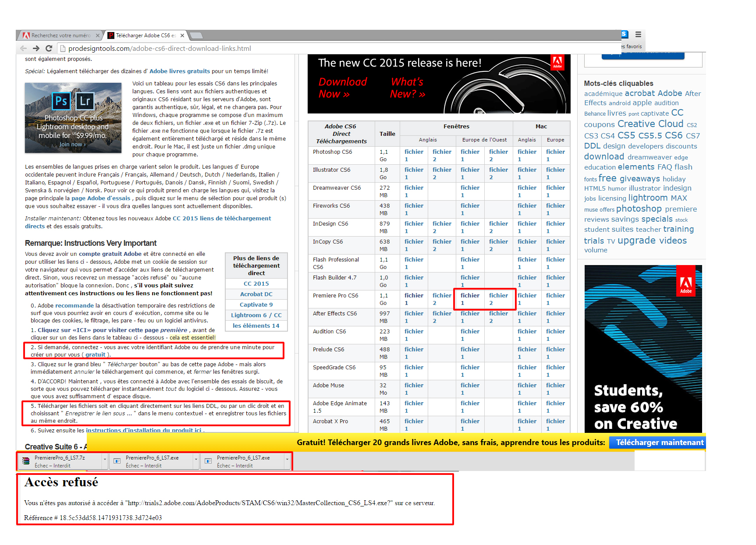Open the 'Acrobat DC' download link
Screen dimensions: 756x545
point(256,294)
